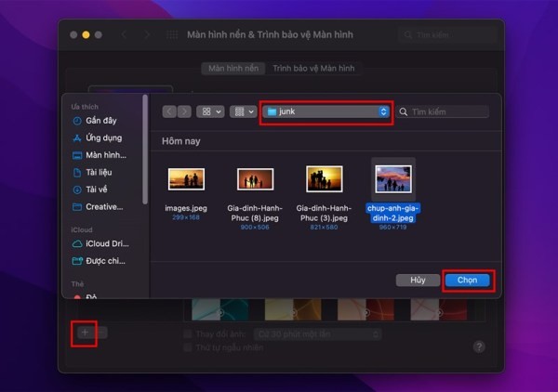Open grouping options dropdown
The image size is (558, 392).
point(244,111)
